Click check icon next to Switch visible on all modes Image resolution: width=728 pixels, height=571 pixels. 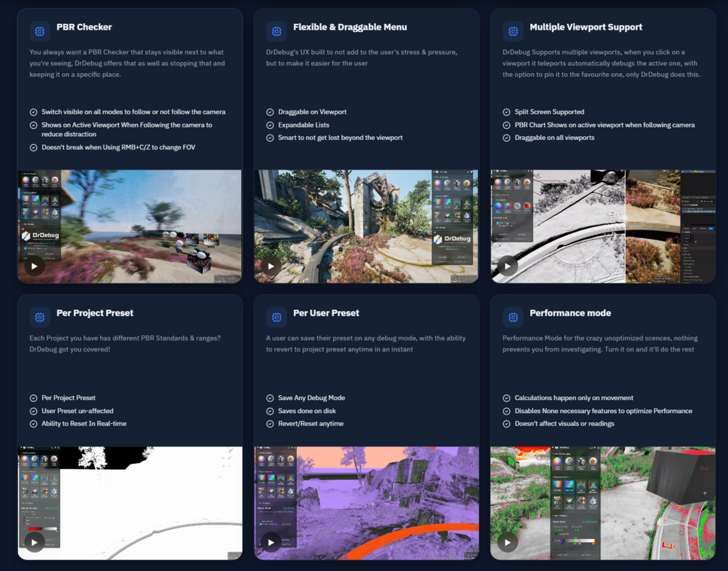(33, 112)
